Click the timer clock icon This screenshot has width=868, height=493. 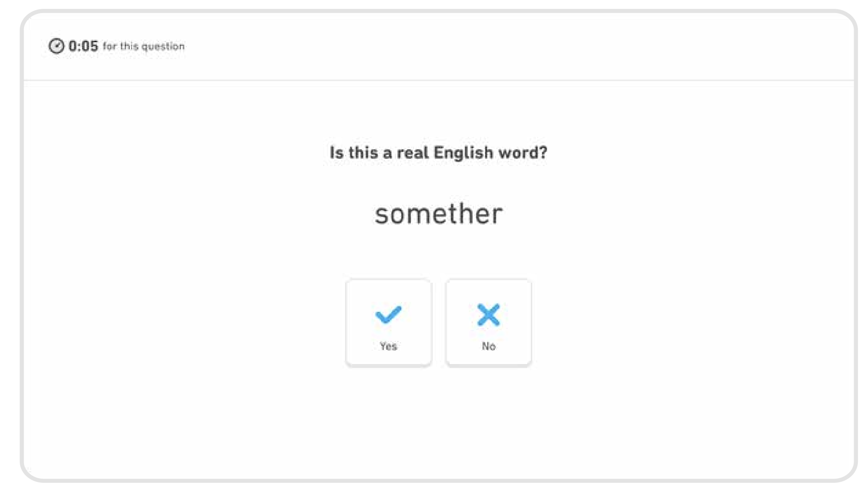coord(57,46)
